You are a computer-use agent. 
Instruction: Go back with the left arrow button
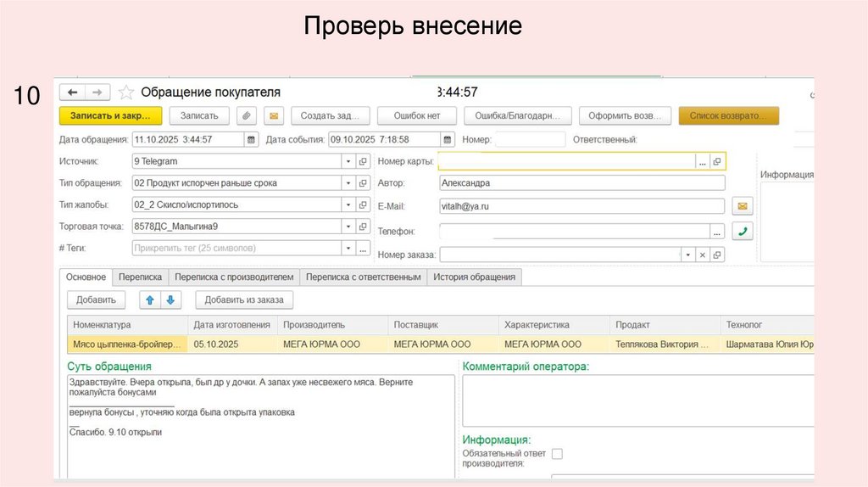[x=73, y=92]
